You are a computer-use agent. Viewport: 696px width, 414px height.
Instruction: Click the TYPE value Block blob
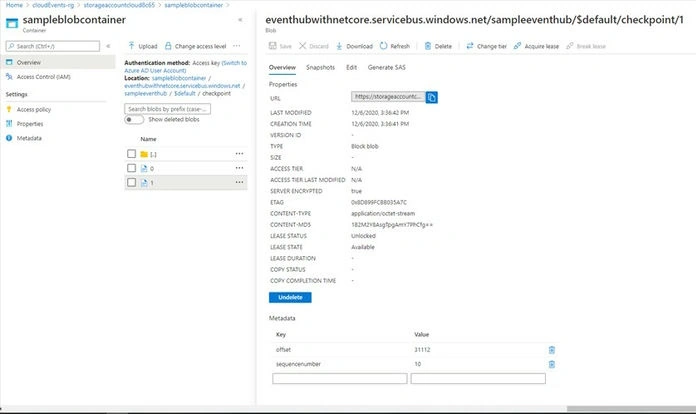pyautogui.click(x=365, y=146)
